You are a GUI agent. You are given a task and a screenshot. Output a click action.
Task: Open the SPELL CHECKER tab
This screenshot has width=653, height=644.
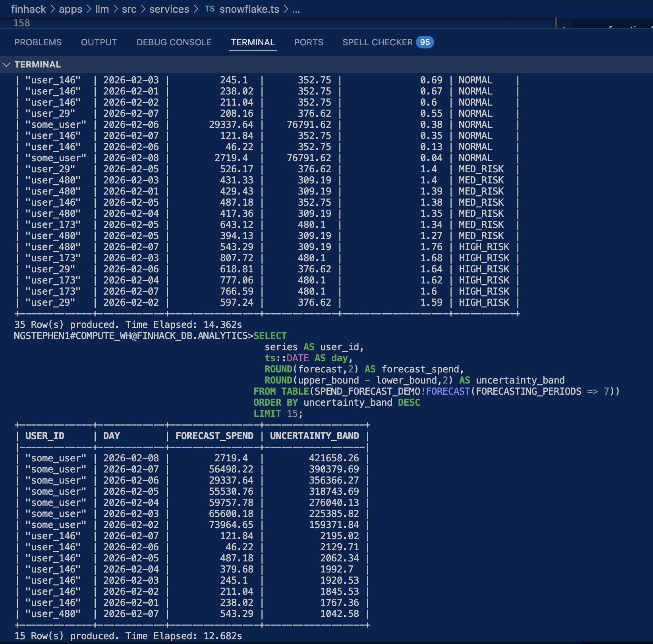378,42
